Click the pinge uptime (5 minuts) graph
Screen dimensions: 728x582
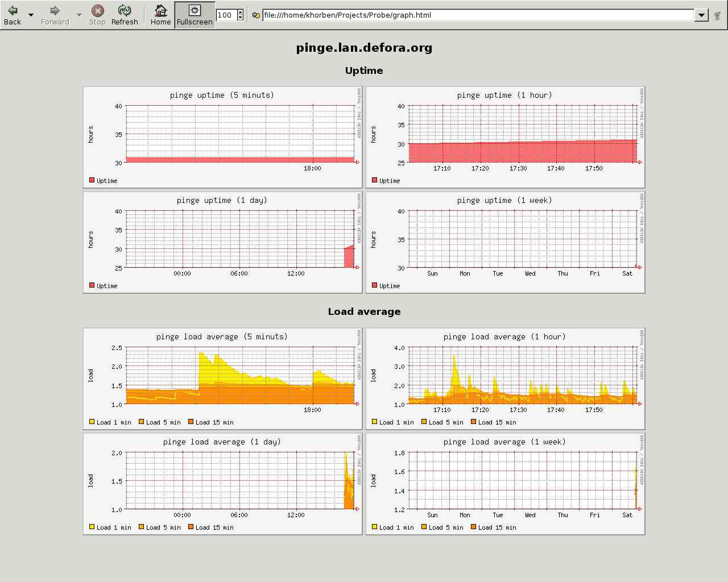[x=222, y=137]
